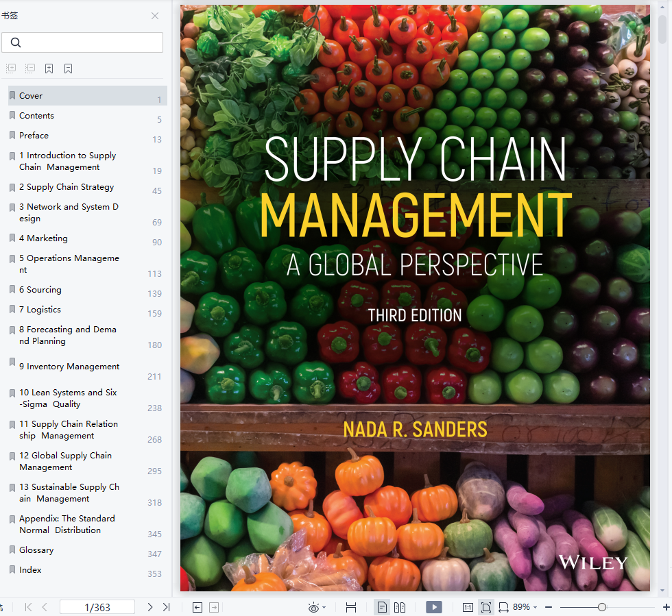Click the bookmark icon beside 7 Logistics
672x616 pixels.
pyautogui.click(x=12, y=309)
